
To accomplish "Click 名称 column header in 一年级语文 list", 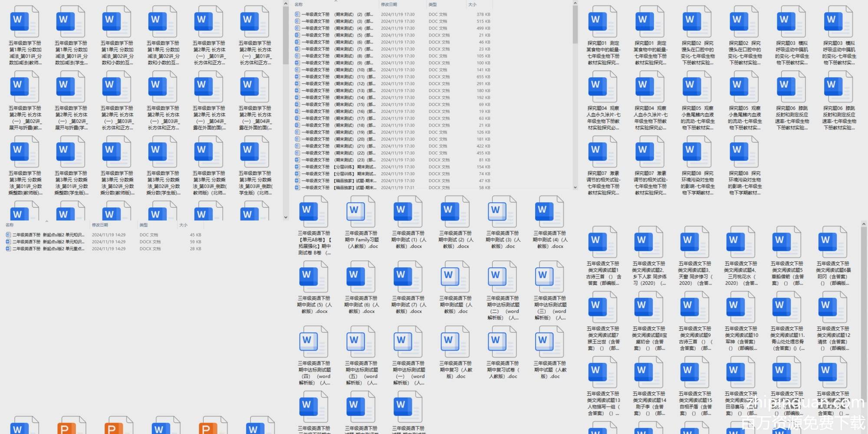I will (299, 4).
